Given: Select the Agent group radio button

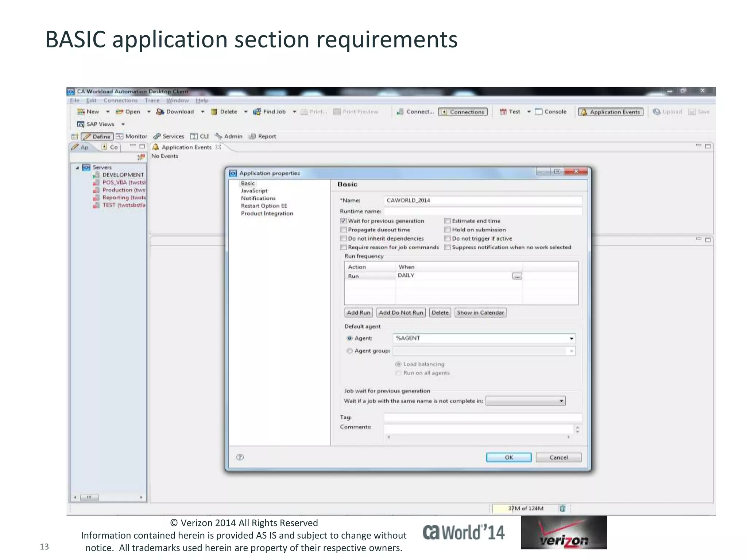Looking at the screenshot, I should tap(349, 351).
